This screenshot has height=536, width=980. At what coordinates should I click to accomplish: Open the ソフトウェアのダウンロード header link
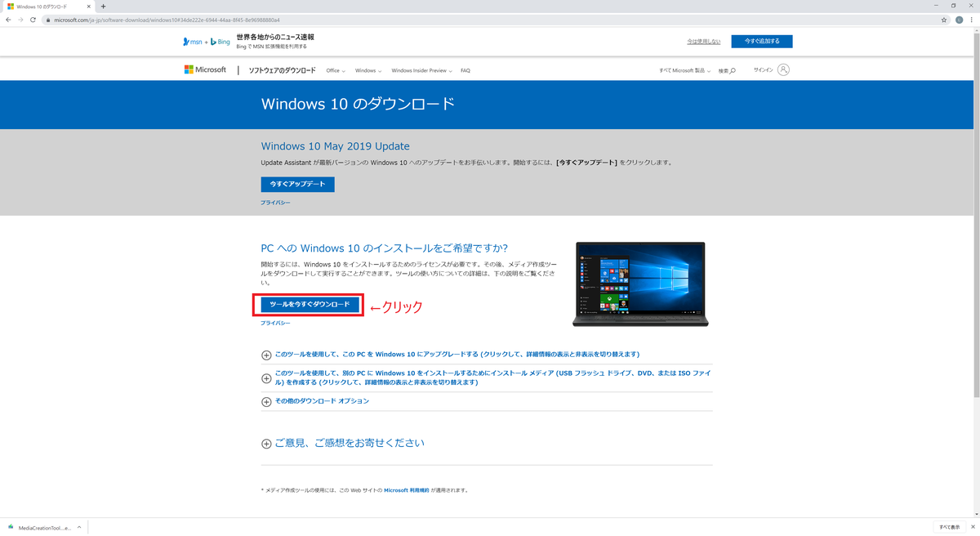[x=282, y=71]
